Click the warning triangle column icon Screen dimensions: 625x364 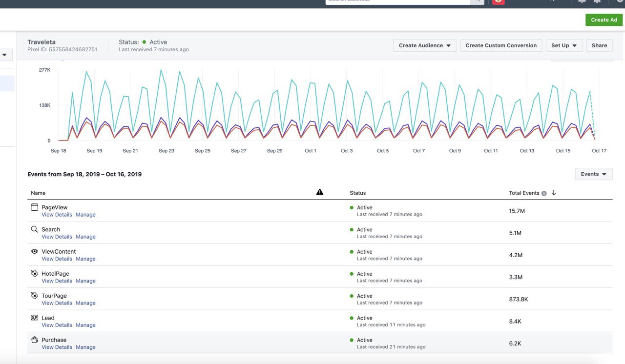click(x=320, y=192)
